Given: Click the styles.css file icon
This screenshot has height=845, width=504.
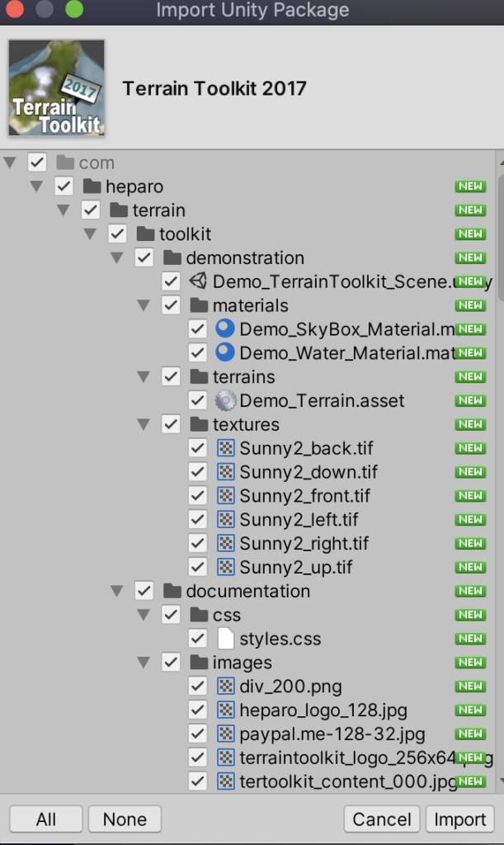Looking at the screenshot, I should pyautogui.click(x=225, y=639).
